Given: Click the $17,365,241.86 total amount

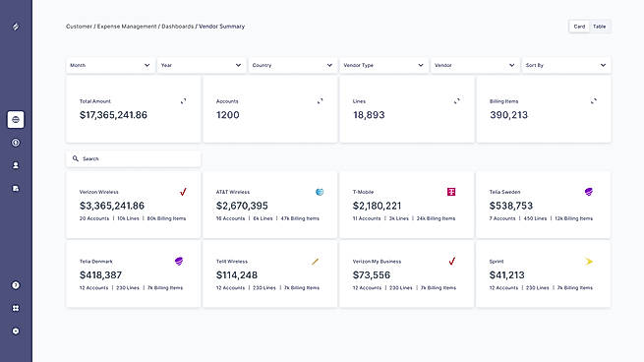Looking at the screenshot, I should point(113,115).
